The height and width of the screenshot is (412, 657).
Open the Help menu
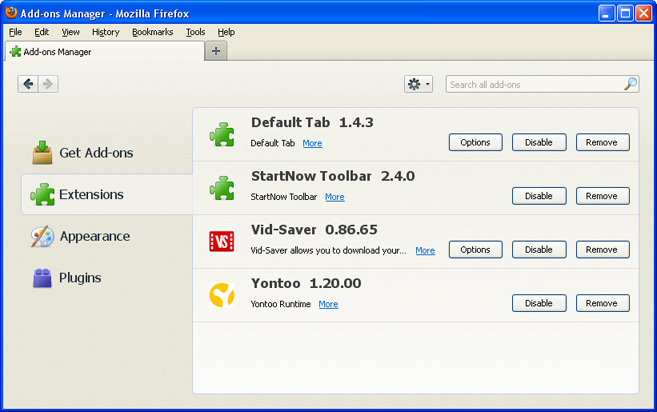click(226, 32)
